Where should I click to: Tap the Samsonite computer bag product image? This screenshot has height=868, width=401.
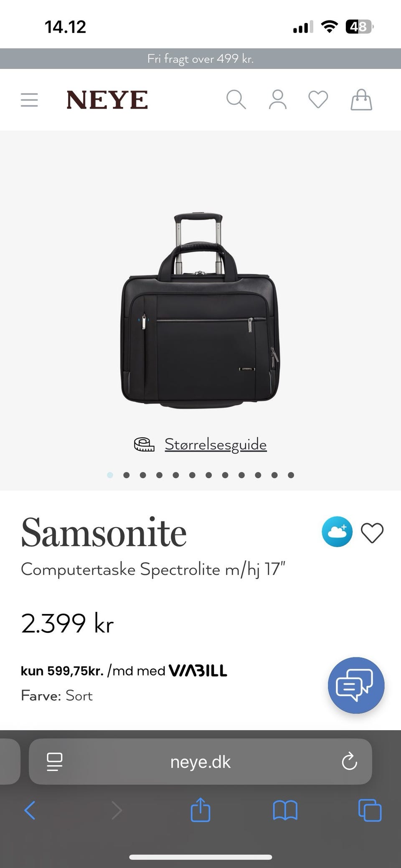tap(200, 311)
